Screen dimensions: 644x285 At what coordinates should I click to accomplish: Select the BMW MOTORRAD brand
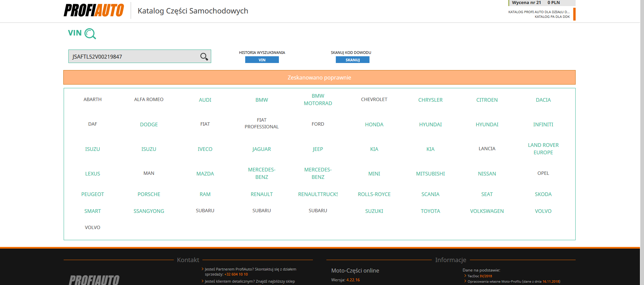click(318, 100)
